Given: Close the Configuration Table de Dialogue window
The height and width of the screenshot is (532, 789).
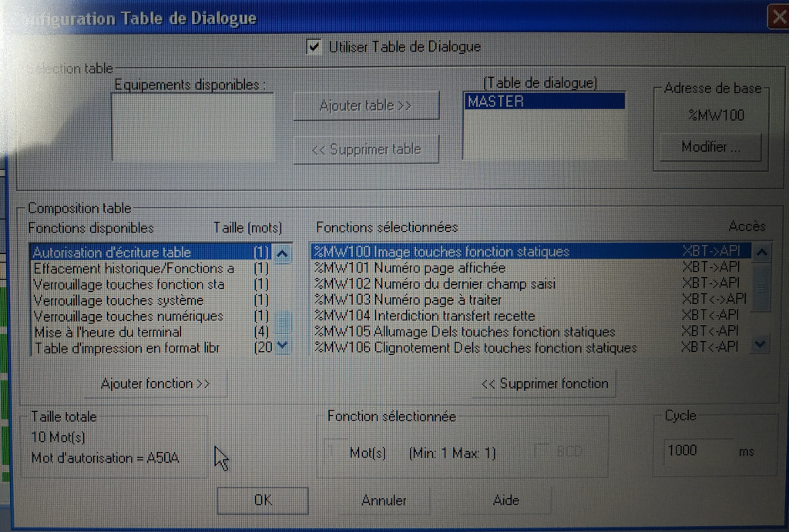Looking at the screenshot, I should [778, 18].
